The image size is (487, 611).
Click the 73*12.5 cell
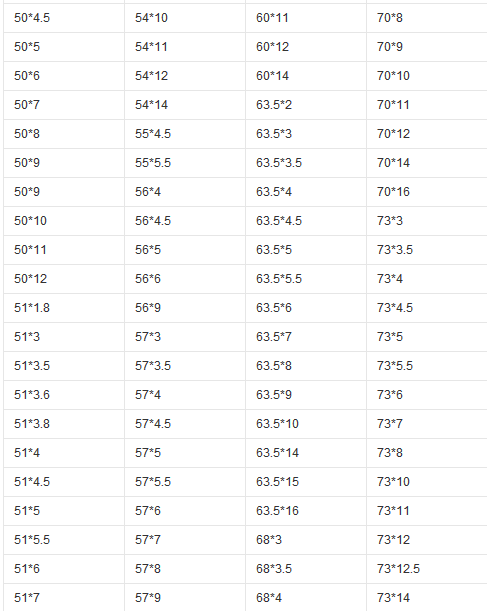click(427, 569)
